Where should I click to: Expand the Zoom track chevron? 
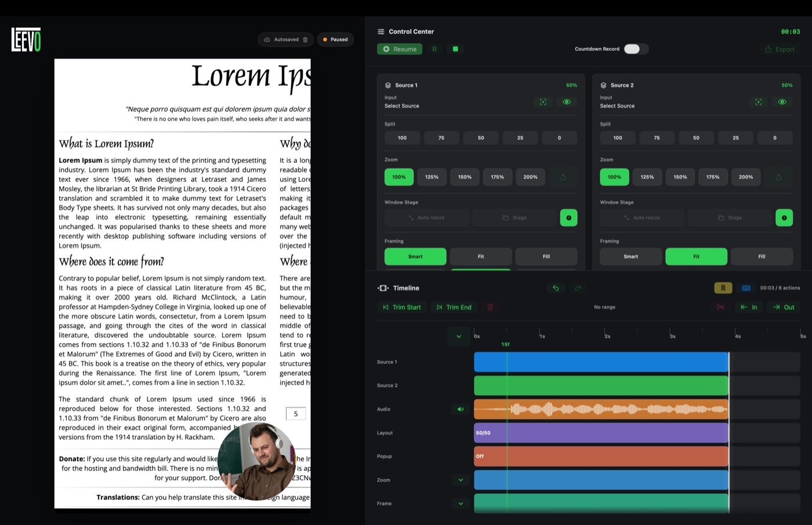(461, 480)
